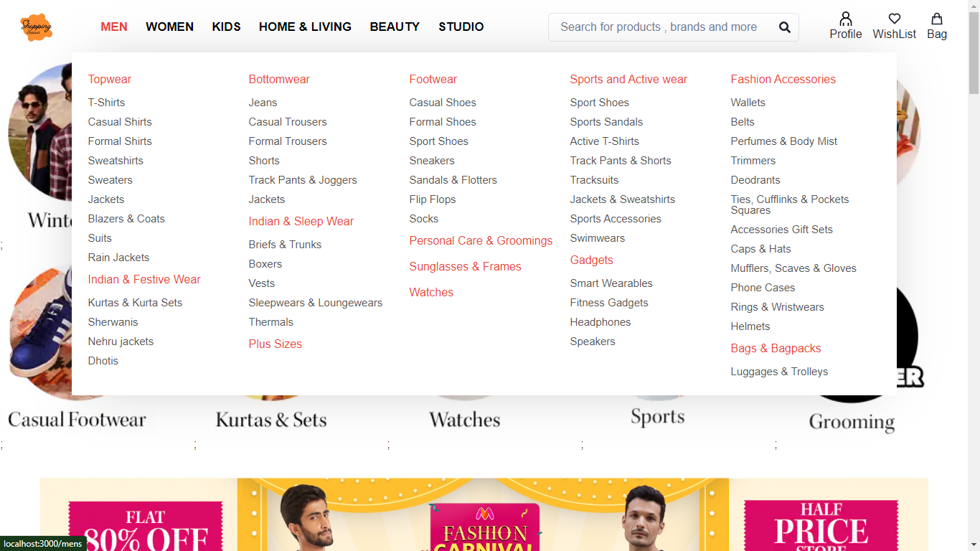Browse Jeans
The width and height of the screenshot is (980, 551).
pos(263,103)
